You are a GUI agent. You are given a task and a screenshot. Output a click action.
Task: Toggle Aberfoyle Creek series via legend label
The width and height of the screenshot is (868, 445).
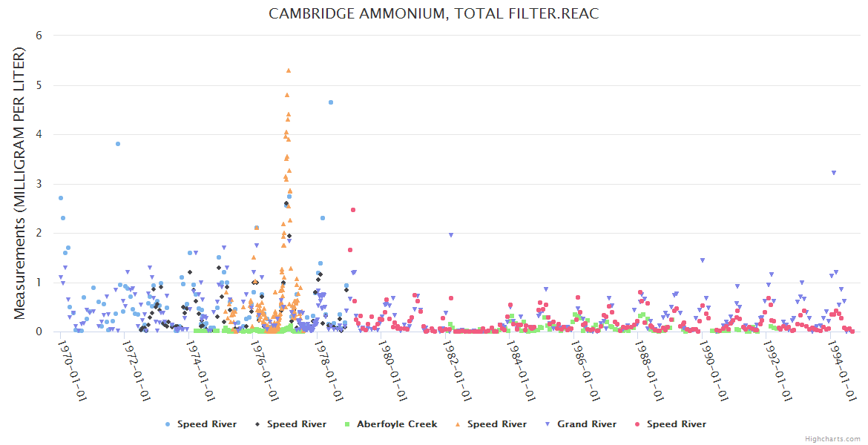[x=397, y=424]
